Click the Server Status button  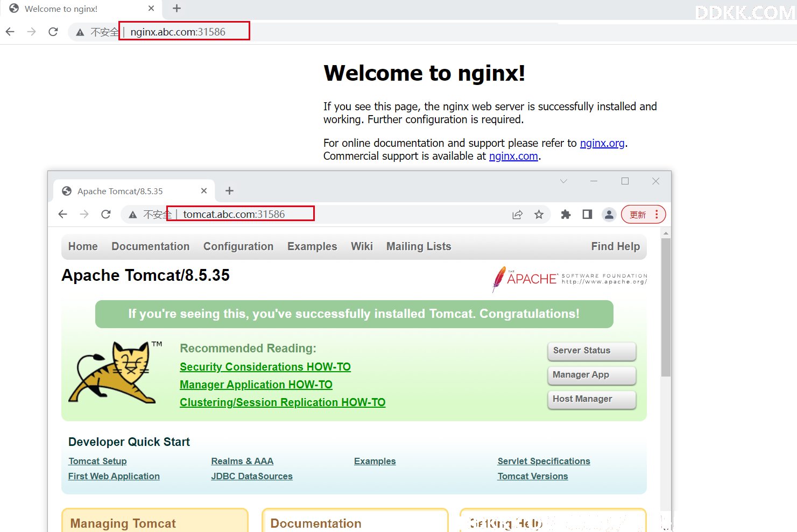[x=591, y=351]
